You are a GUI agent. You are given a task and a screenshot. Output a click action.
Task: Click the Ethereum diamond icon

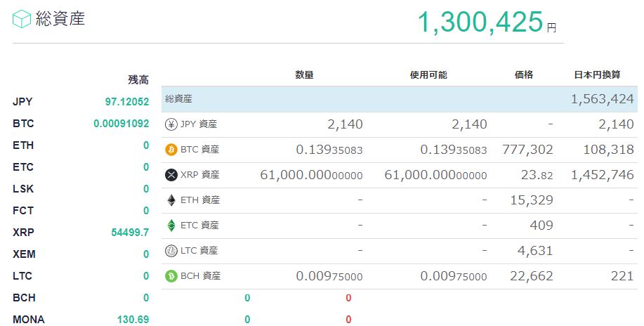[x=171, y=200]
